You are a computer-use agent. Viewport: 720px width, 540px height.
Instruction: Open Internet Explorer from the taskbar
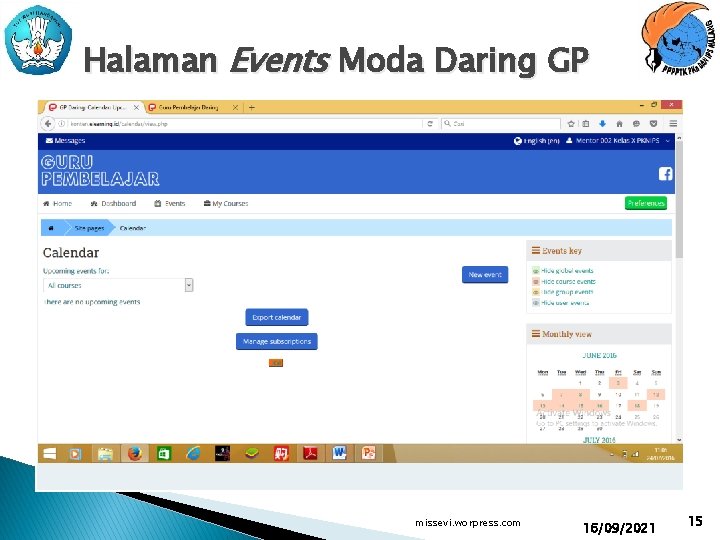click(x=193, y=454)
